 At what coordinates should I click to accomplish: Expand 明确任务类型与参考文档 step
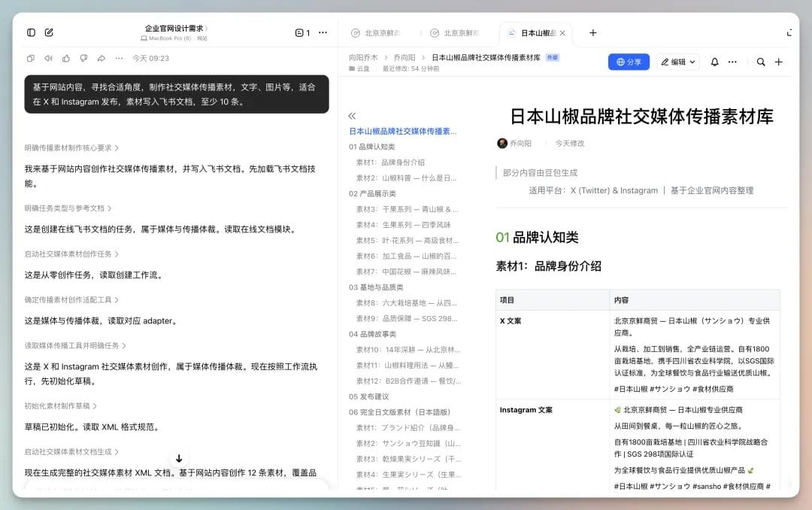(x=68, y=208)
